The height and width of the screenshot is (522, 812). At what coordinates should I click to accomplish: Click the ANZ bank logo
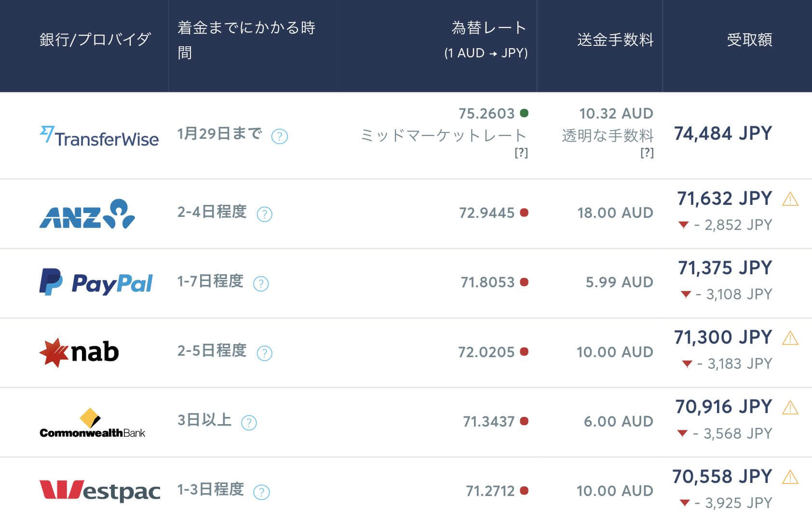point(87,214)
